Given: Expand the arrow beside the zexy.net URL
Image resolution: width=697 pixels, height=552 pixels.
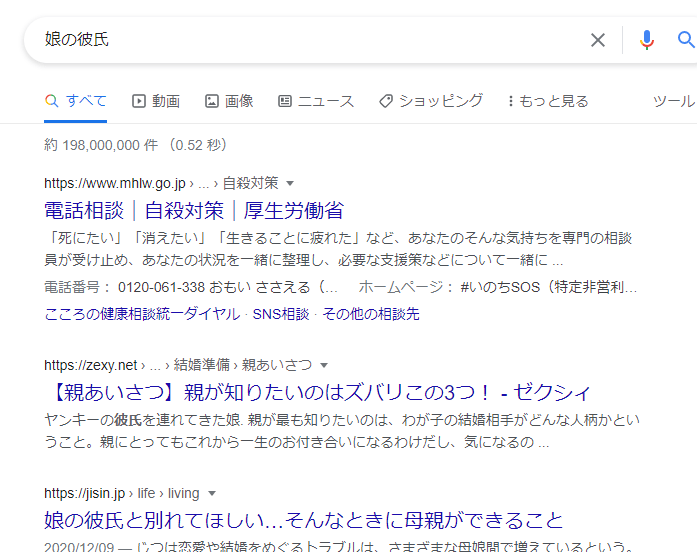Looking at the screenshot, I should [x=324, y=365].
